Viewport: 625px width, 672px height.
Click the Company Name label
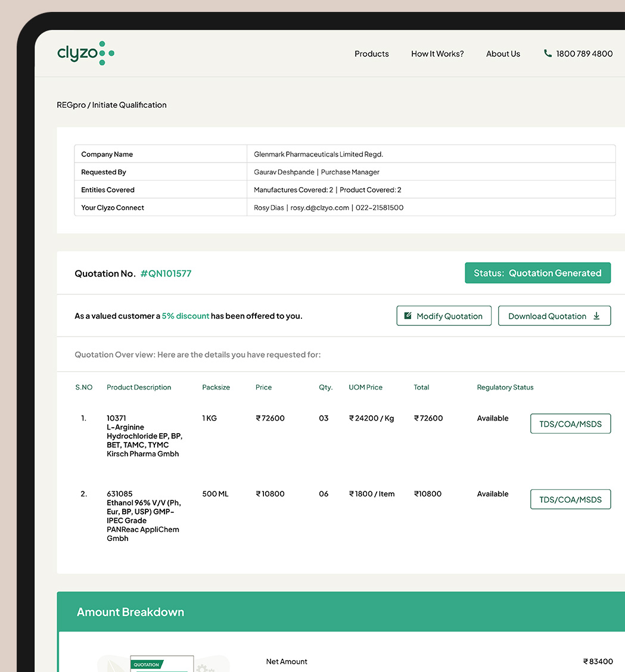[x=107, y=154]
